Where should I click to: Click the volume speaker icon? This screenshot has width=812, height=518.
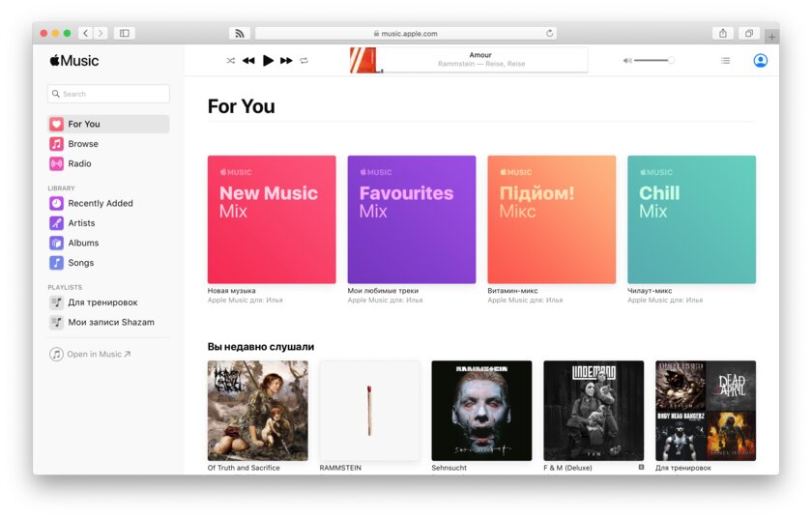pyautogui.click(x=627, y=61)
